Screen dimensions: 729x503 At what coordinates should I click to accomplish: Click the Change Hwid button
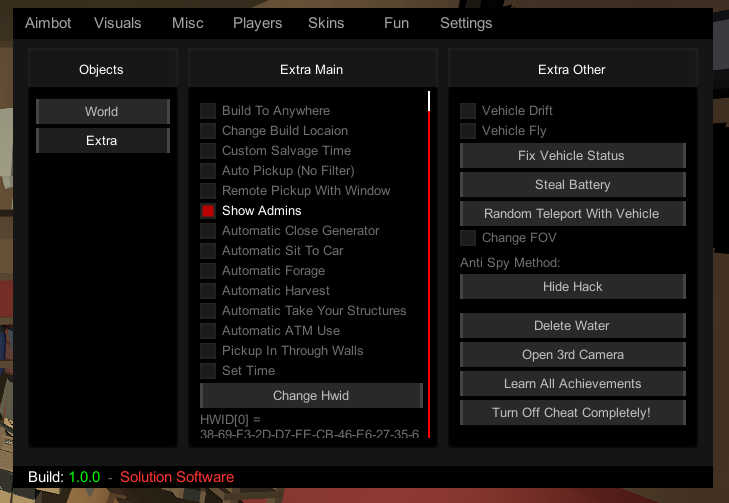(311, 396)
